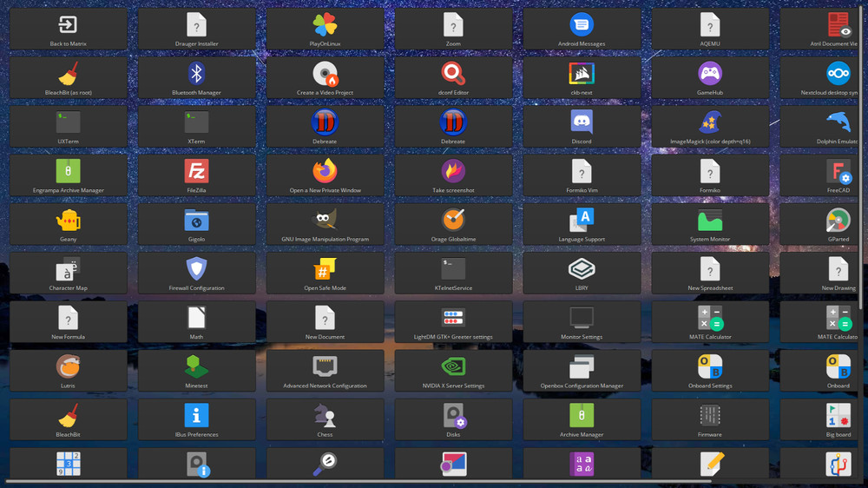Open IBus Preferences
Image resolution: width=868 pixels, height=488 pixels.
click(196, 419)
